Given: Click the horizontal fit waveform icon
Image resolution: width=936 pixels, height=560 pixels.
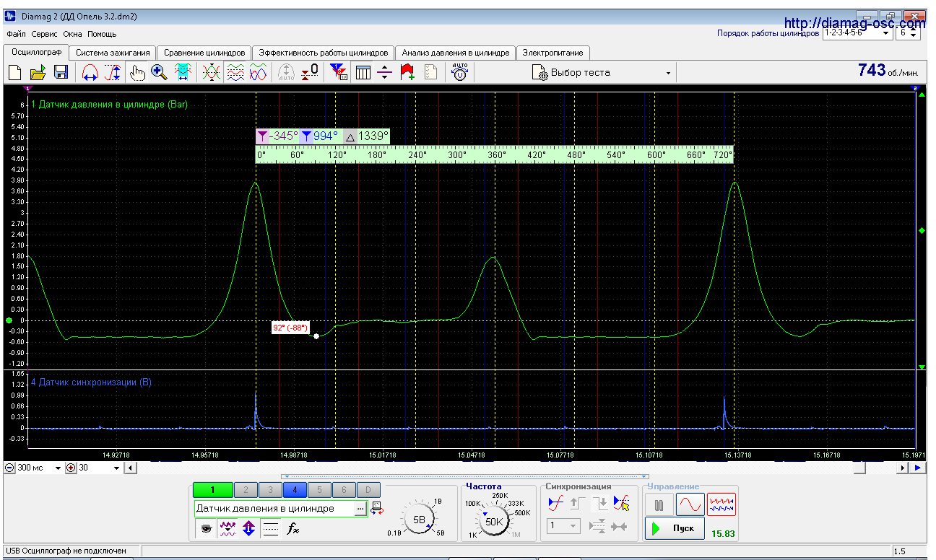Looking at the screenshot, I should click(x=183, y=72).
